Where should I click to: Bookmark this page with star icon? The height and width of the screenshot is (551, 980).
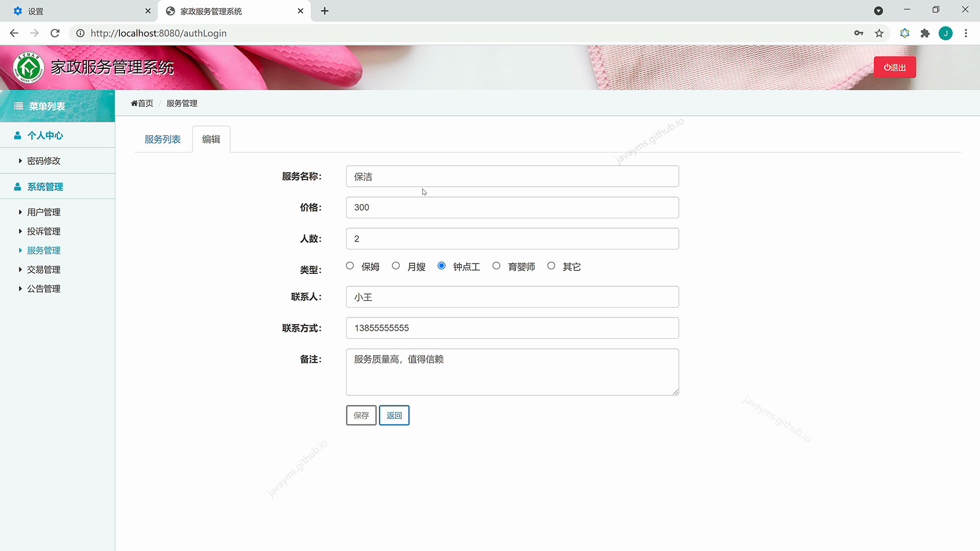[x=879, y=33]
